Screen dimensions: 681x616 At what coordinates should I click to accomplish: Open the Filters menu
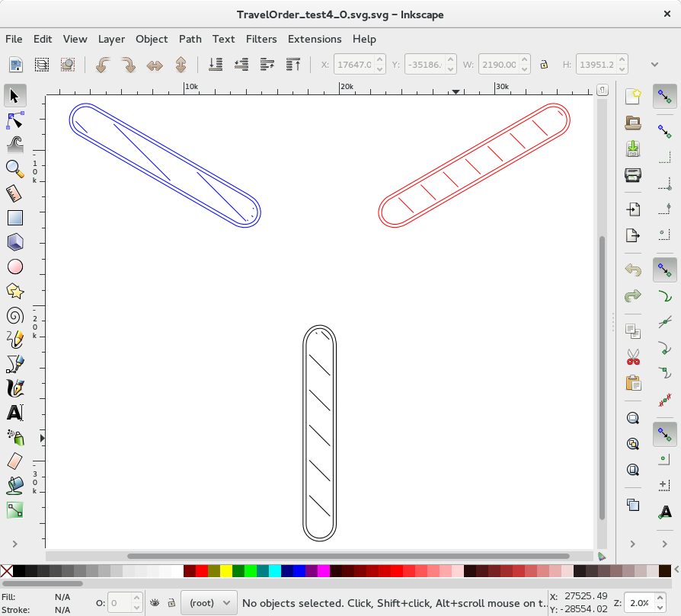point(261,39)
